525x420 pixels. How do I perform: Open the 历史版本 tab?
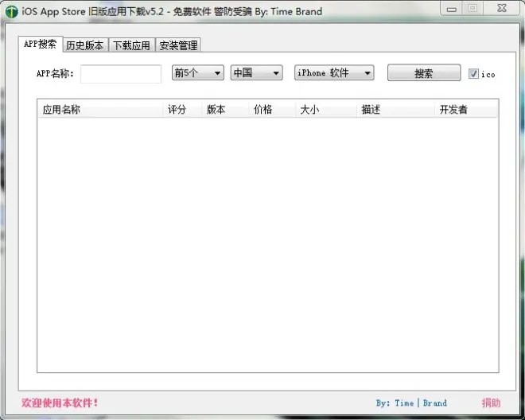(85, 45)
